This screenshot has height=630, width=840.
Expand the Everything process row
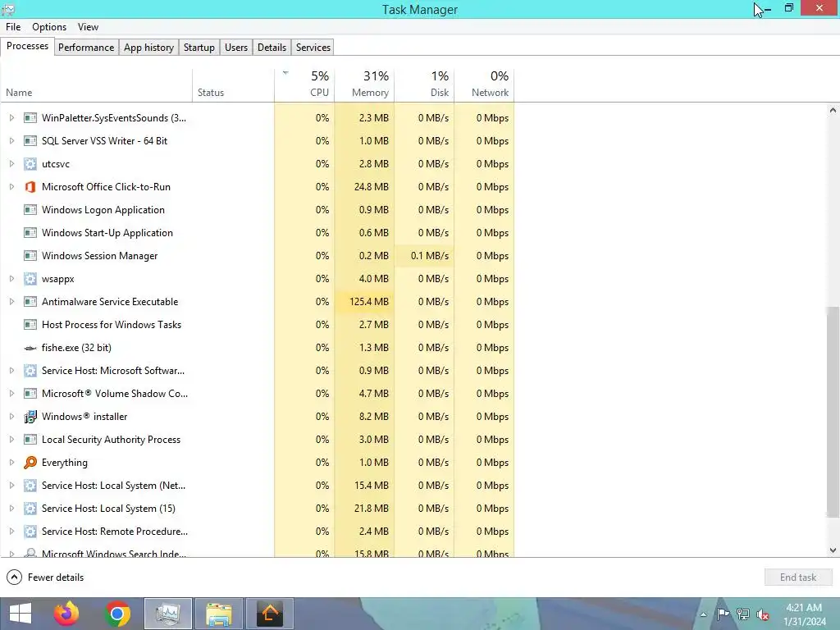point(11,463)
